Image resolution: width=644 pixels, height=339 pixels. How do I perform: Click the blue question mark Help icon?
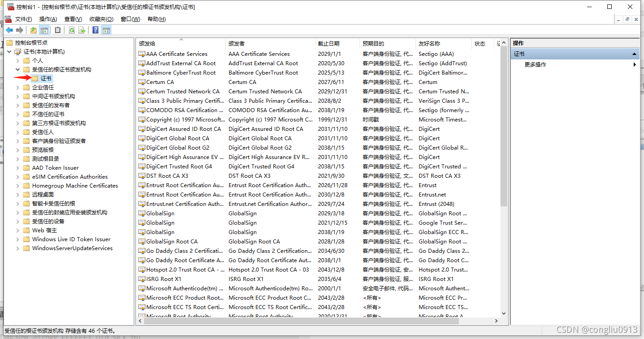point(96,30)
